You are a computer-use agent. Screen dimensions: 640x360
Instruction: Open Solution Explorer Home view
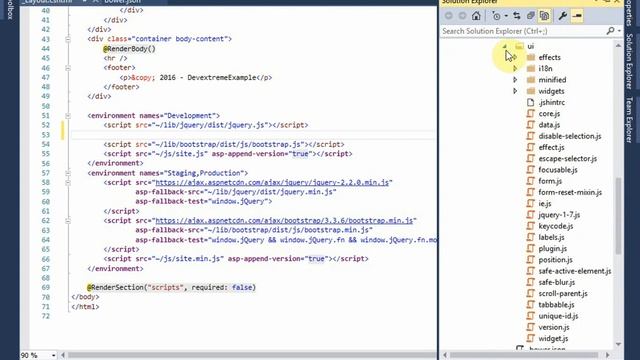point(476,16)
